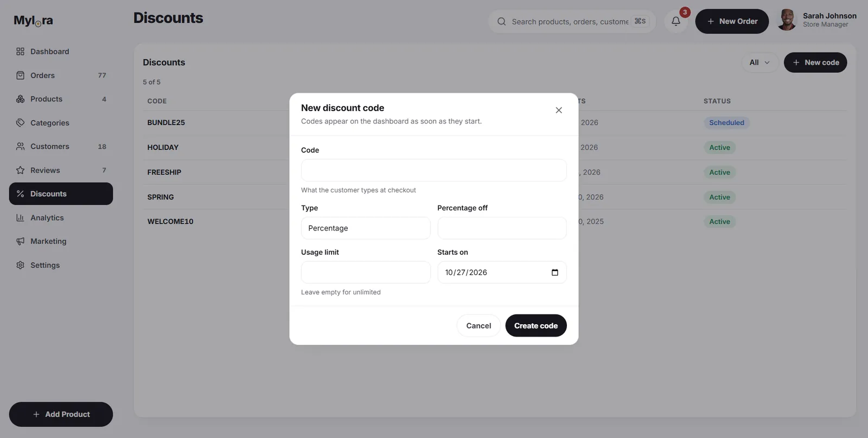
Task: Open the Dashboard page
Action: point(61,51)
